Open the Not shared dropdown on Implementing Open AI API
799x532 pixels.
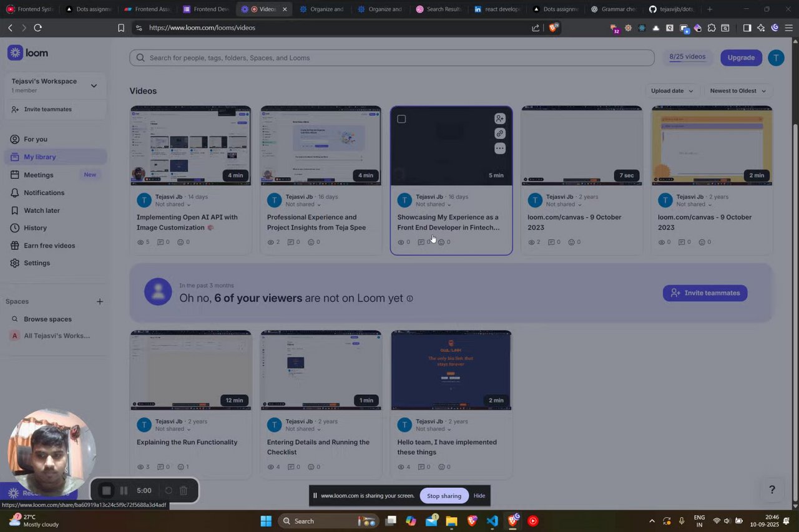(173, 205)
